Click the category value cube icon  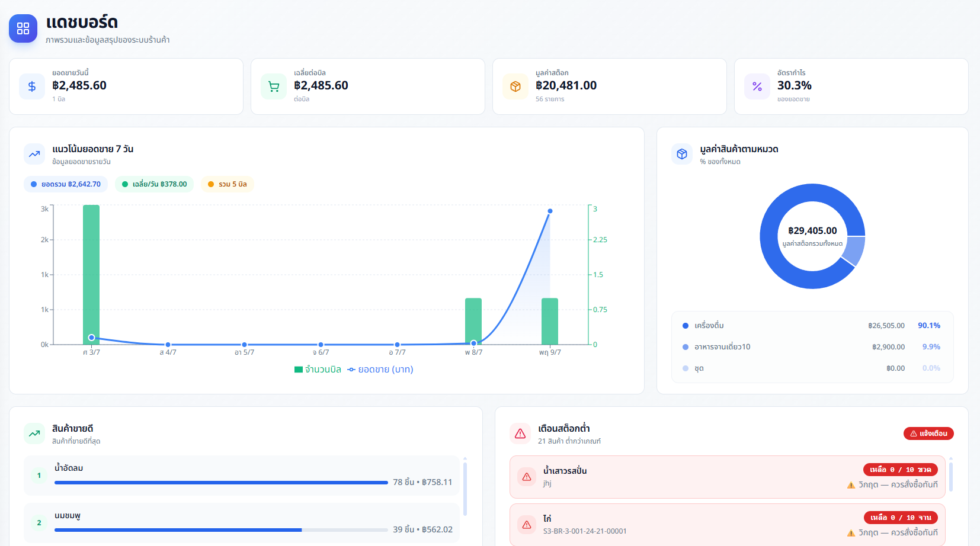click(682, 154)
